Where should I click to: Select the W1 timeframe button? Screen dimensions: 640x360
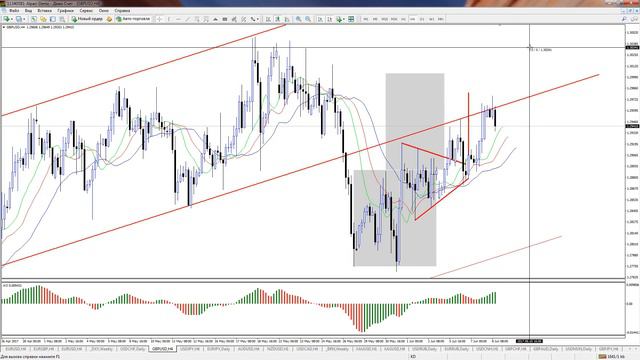point(431,19)
